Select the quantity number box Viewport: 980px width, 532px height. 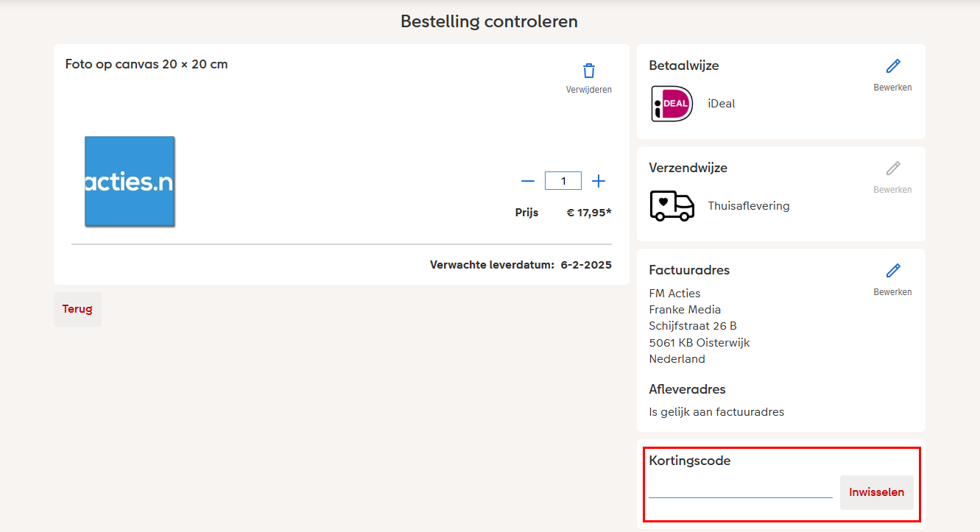coord(563,180)
